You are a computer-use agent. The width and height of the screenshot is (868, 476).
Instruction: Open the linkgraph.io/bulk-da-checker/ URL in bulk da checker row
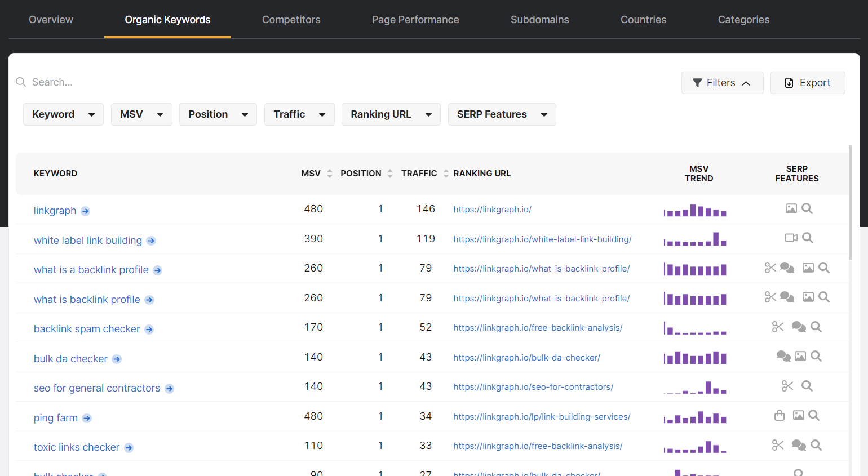(x=527, y=358)
